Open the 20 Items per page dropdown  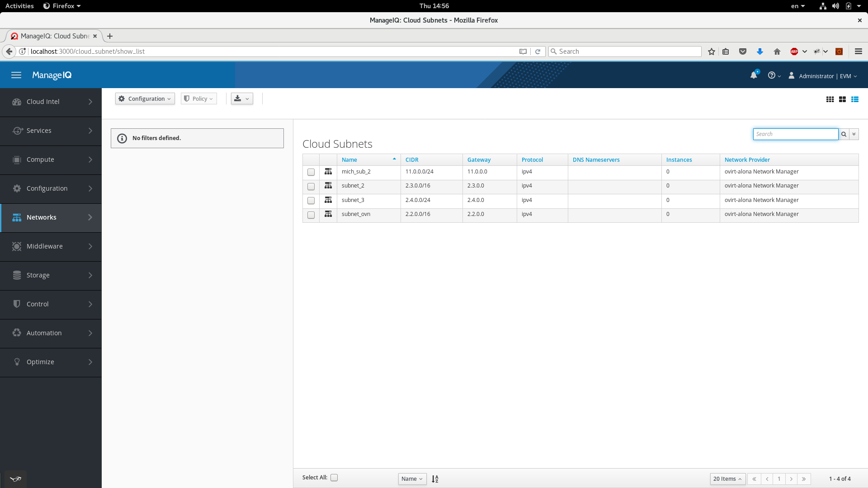point(727,479)
